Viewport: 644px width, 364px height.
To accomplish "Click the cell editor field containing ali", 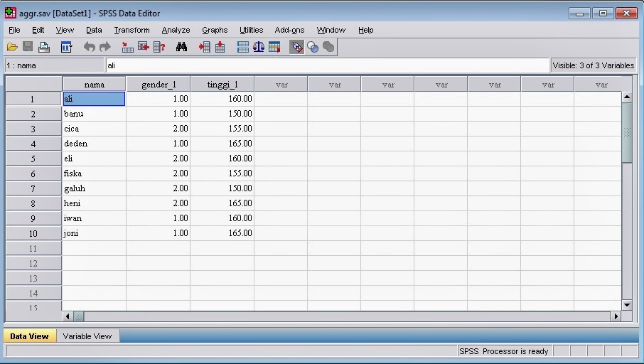I will pyautogui.click(x=328, y=65).
